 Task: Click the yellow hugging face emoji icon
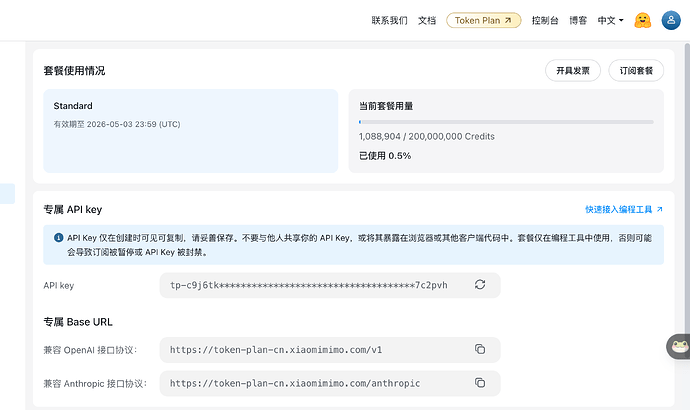pos(642,20)
